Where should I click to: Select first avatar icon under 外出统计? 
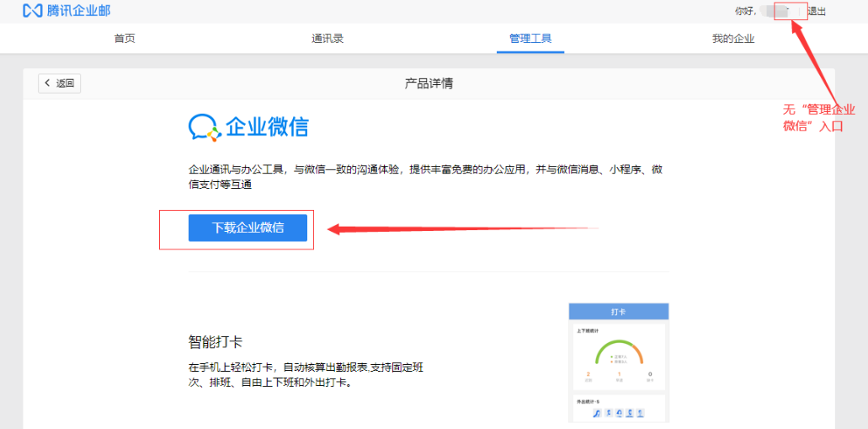tap(597, 413)
